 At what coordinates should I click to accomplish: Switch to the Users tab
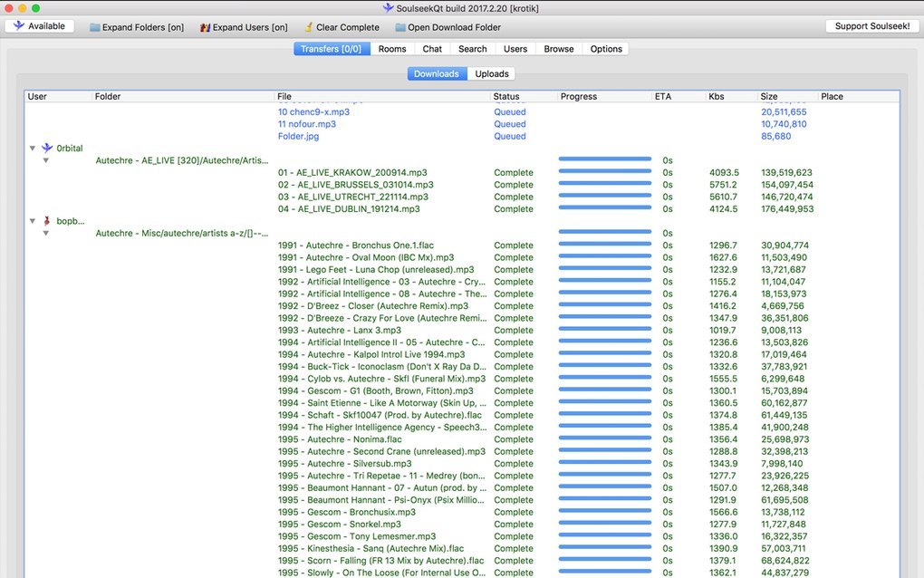[x=515, y=49]
